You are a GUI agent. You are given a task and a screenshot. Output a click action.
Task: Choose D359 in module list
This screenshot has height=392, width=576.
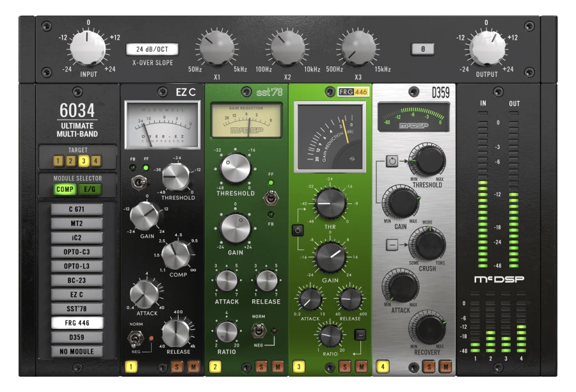[x=77, y=337]
